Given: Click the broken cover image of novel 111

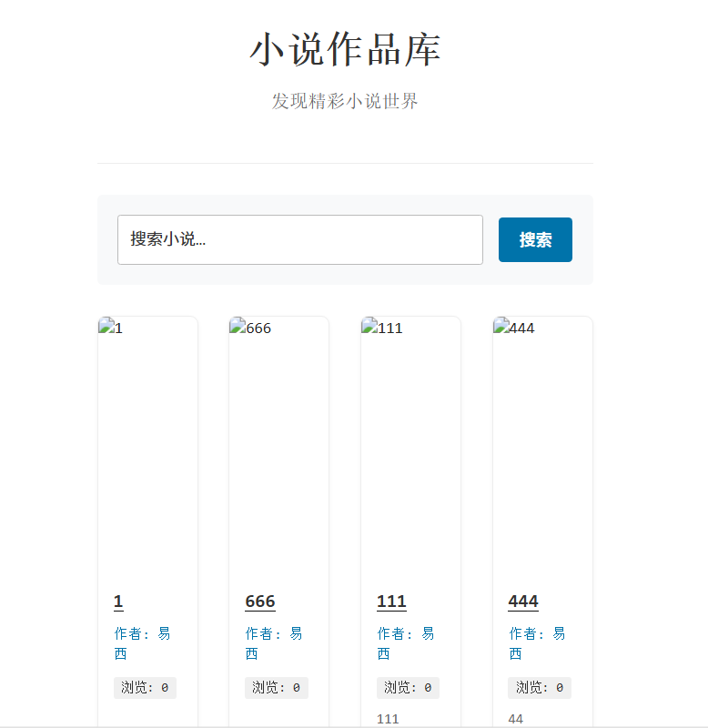Looking at the screenshot, I should pos(410,443).
